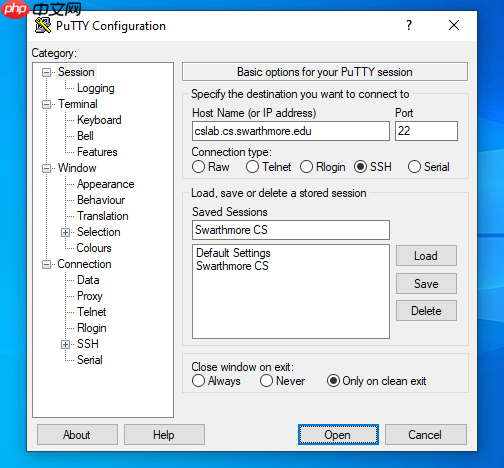Open the Keyboard settings category
This screenshot has height=468, width=504.
(x=99, y=120)
